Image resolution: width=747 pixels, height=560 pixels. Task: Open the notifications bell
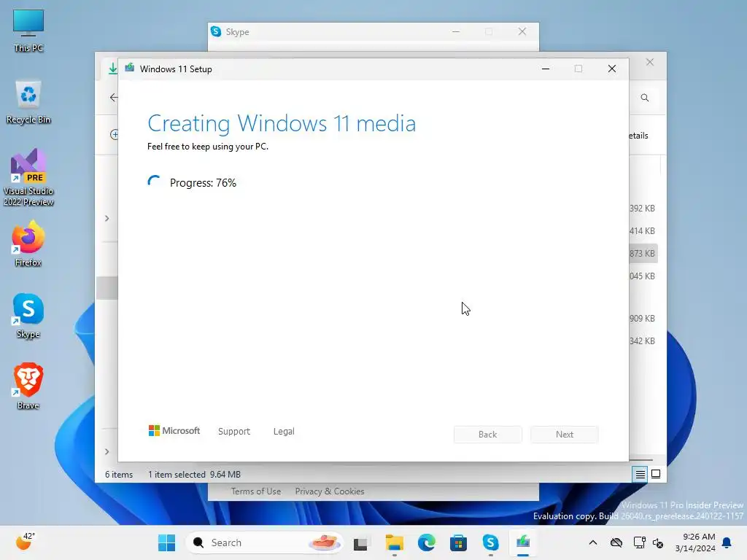click(727, 542)
